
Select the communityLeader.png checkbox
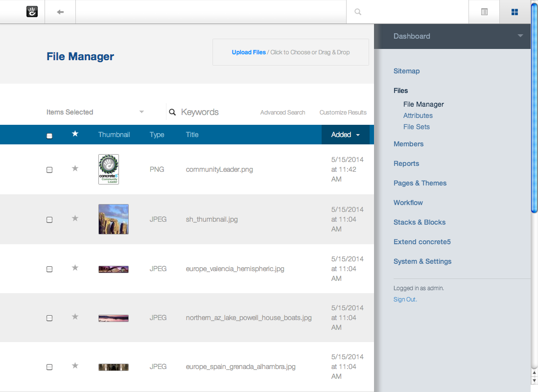[49, 170]
